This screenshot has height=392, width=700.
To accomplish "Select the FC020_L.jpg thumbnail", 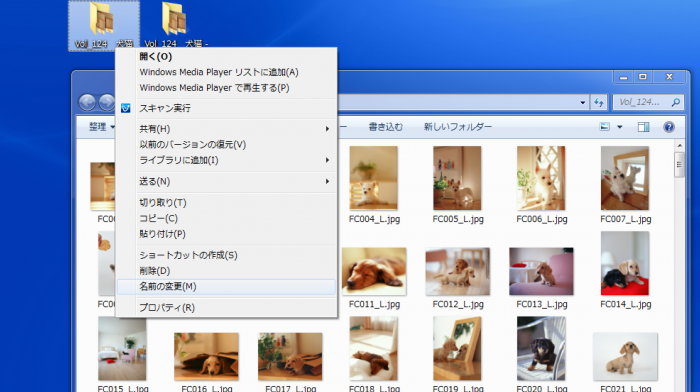I will (541, 348).
